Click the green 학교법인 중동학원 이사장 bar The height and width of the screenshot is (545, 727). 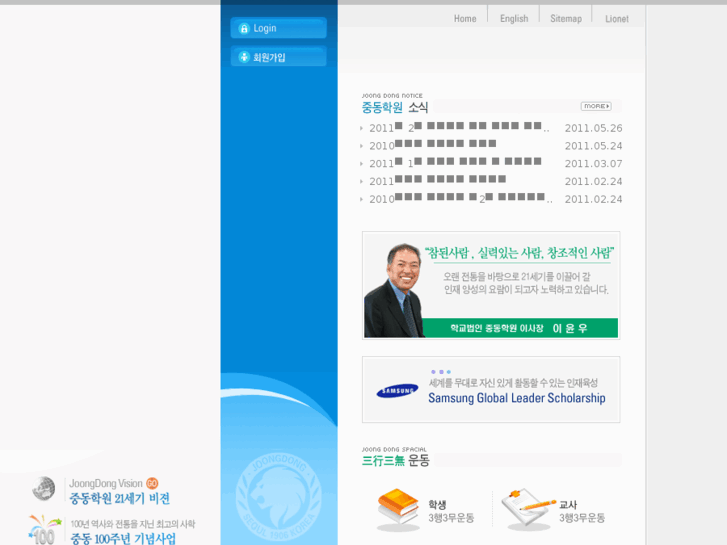click(x=520, y=328)
